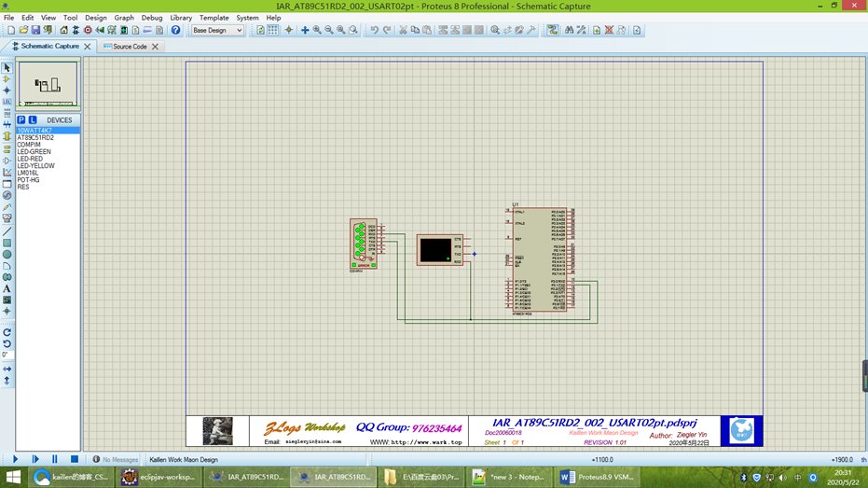Image resolution: width=868 pixels, height=488 pixels.
Task: Cut selection with the scissors icon
Action: (403, 30)
